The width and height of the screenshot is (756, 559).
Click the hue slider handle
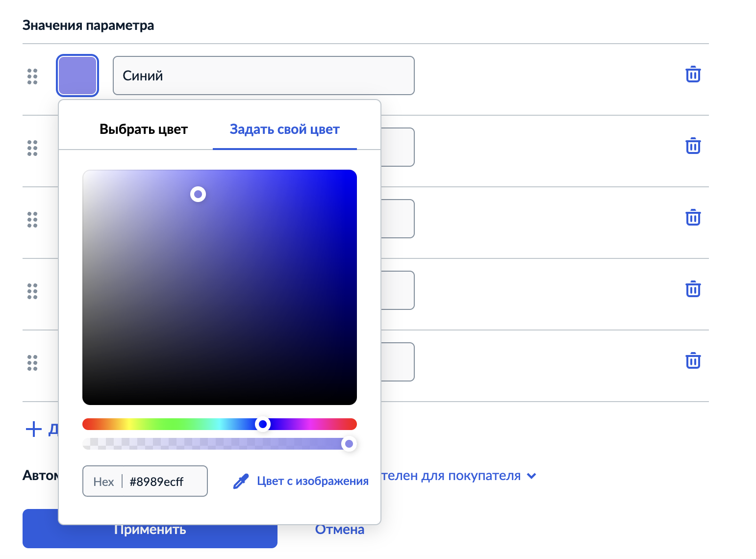point(263,424)
